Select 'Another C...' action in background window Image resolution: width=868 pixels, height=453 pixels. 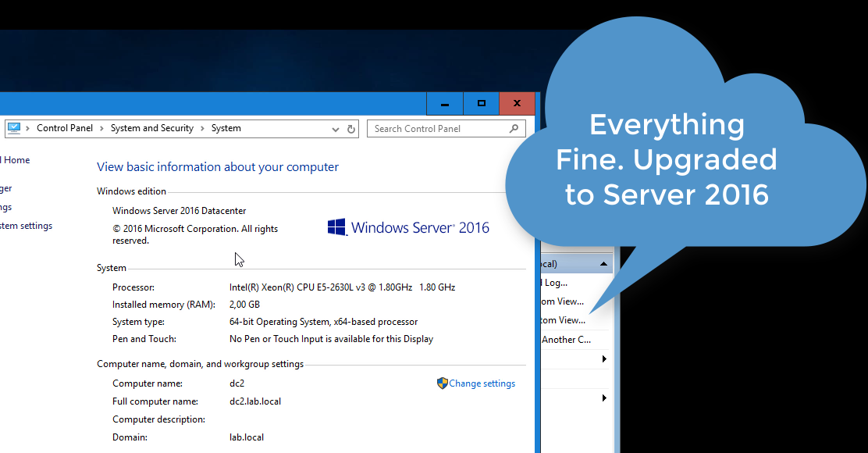point(566,340)
